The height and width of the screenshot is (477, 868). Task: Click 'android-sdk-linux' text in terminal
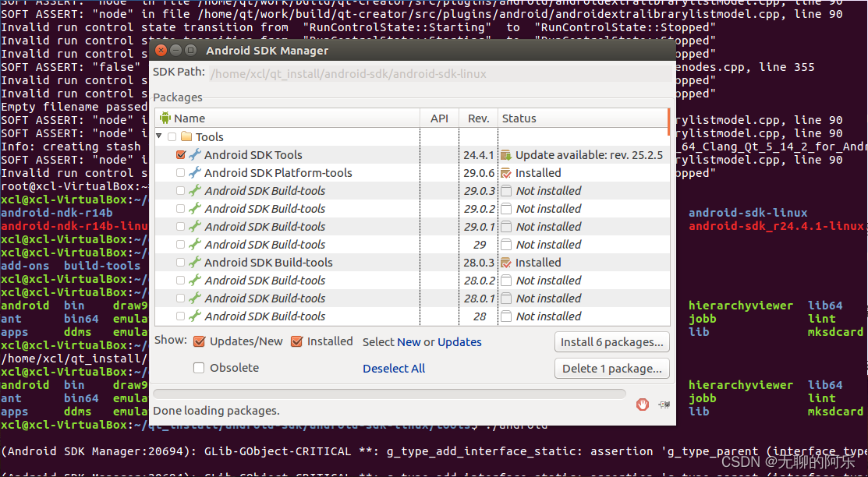click(748, 213)
